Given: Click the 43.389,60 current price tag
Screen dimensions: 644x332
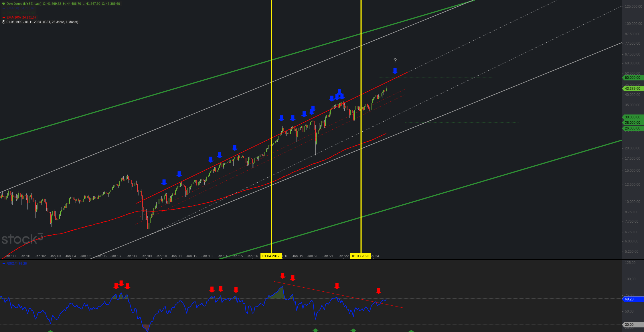Looking at the screenshot, I should (633, 88).
